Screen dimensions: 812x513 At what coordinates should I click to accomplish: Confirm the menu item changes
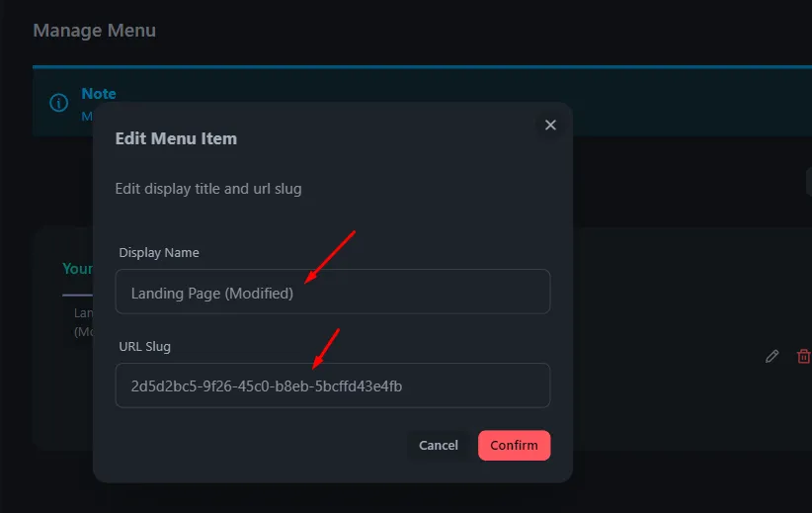point(514,445)
